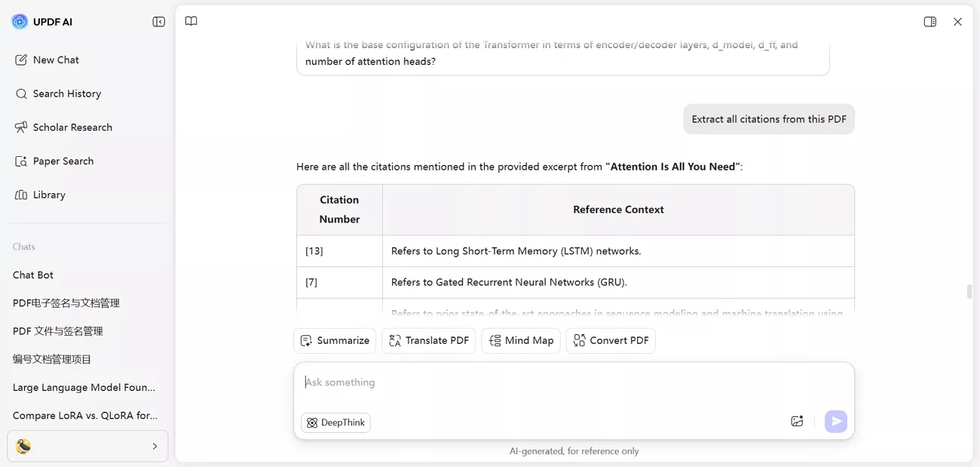The height and width of the screenshot is (467, 980).
Task: Click the Summarize button
Action: coord(335,340)
